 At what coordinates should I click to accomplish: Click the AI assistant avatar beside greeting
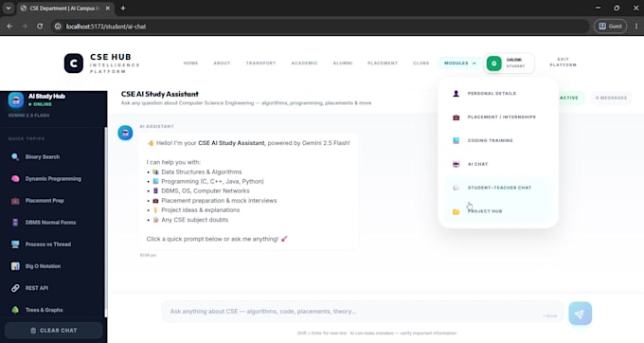pyautogui.click(x=125, y=133)
